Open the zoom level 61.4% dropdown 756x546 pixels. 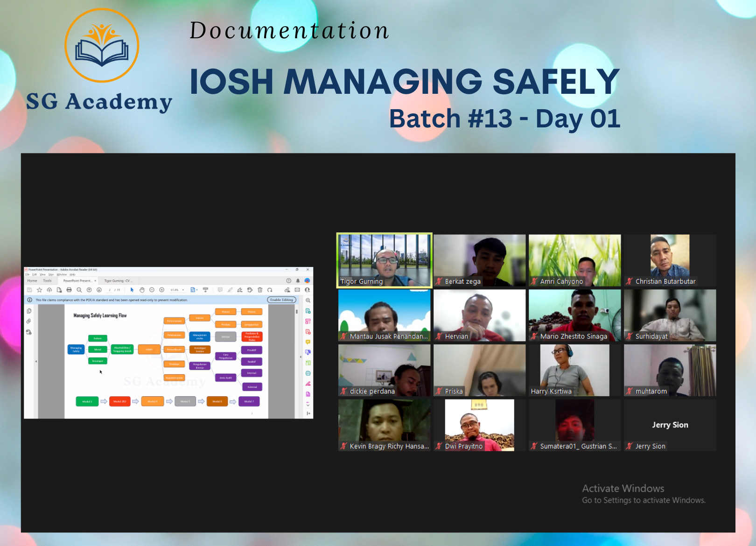coord(177,290)
